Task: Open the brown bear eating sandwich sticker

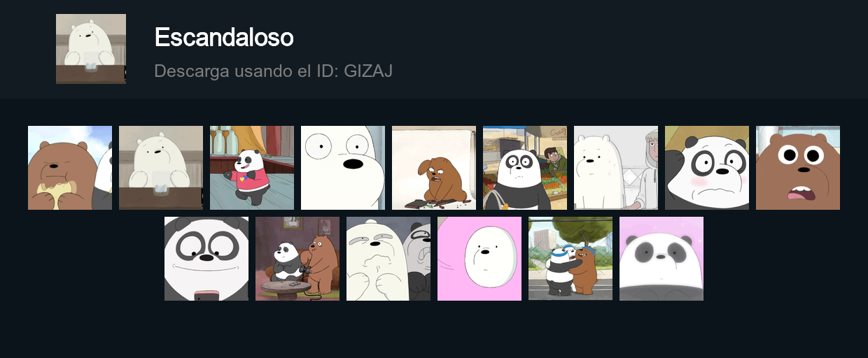Action: pos(70,168)
